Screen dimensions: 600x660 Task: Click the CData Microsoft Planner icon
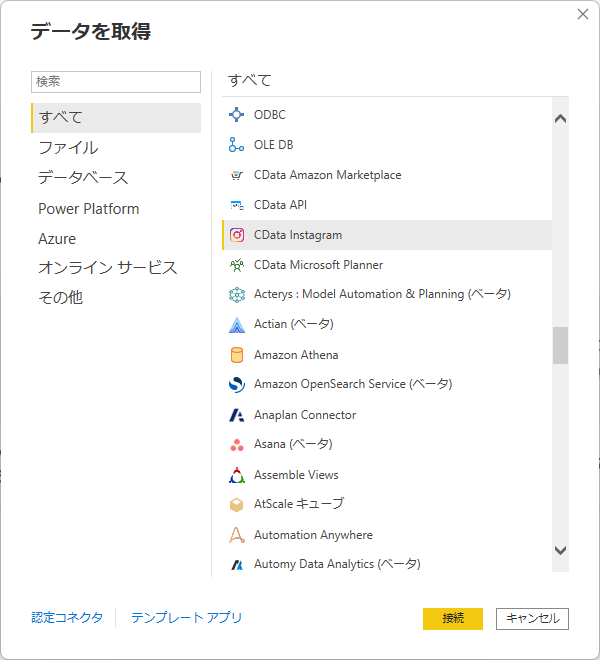(x=237, y=265)
